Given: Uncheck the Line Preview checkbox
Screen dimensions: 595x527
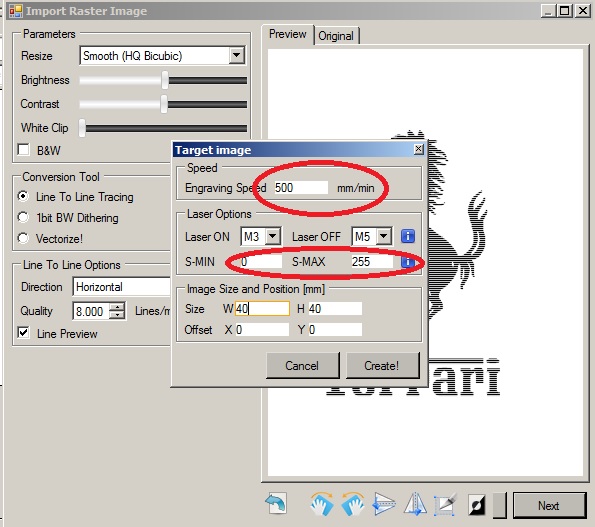Looking at the screenshot, I should (24, 333).
